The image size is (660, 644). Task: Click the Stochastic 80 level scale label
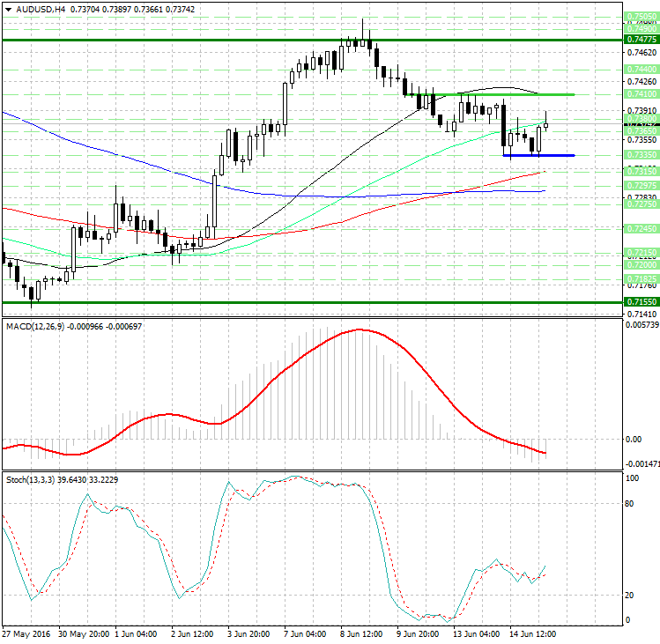tap(631, 505)
